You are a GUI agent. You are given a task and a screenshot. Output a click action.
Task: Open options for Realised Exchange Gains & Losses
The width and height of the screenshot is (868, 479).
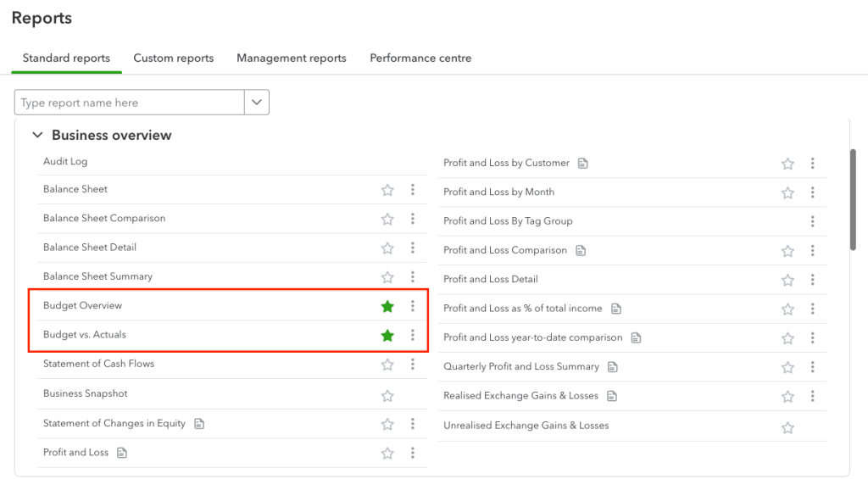813,396
